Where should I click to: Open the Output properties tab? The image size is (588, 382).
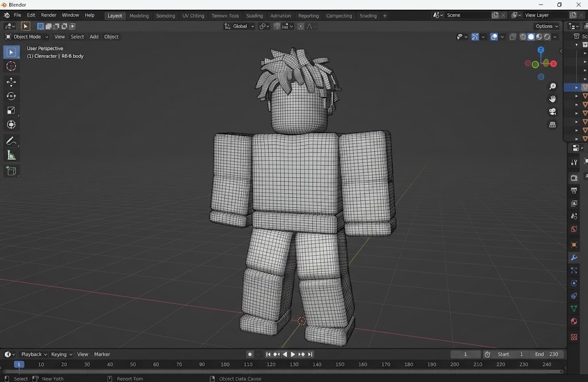574,190
